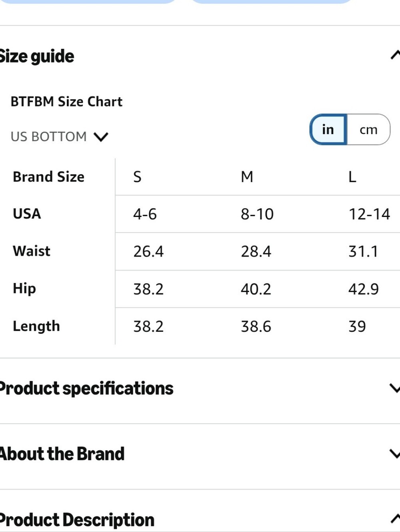The height and width of the screenshot is (532, 400).
Task: Collapse the Product Description chevron
Action: coord(395,519)
